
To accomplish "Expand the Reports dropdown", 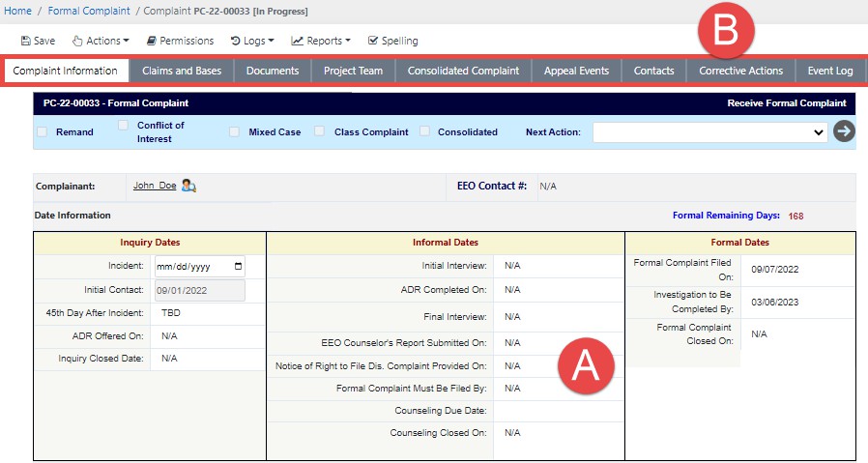I will coord(321,41).
